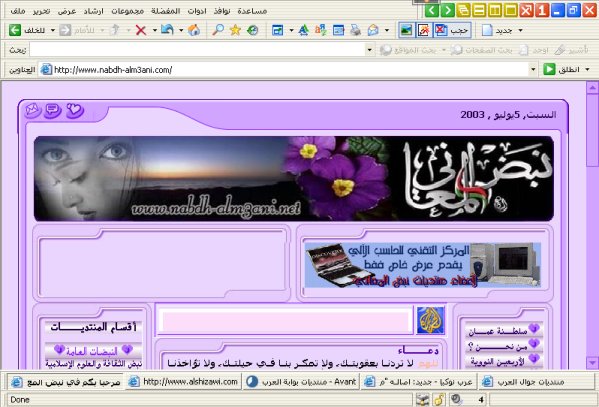Expand the Stop button dropdown arrow
599x407 pixels.
coord(154,30)
